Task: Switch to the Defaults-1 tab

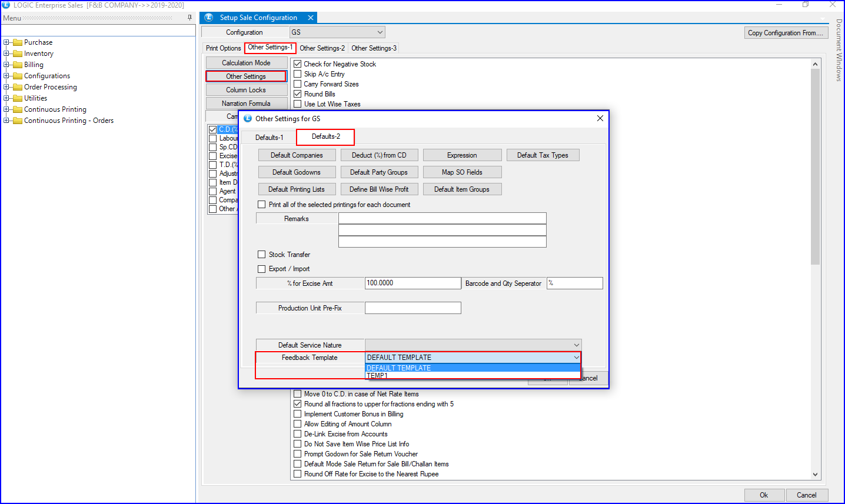Action: 269,138
